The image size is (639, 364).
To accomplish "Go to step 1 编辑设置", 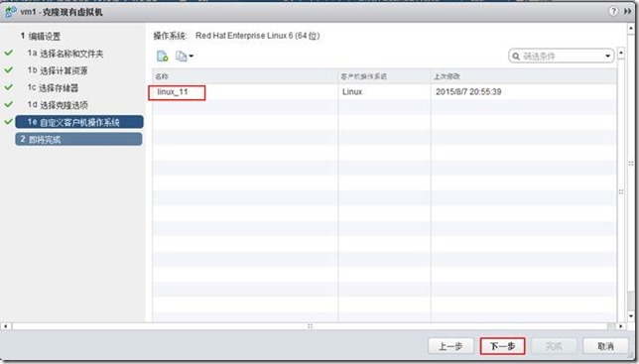I will point(41,37).
